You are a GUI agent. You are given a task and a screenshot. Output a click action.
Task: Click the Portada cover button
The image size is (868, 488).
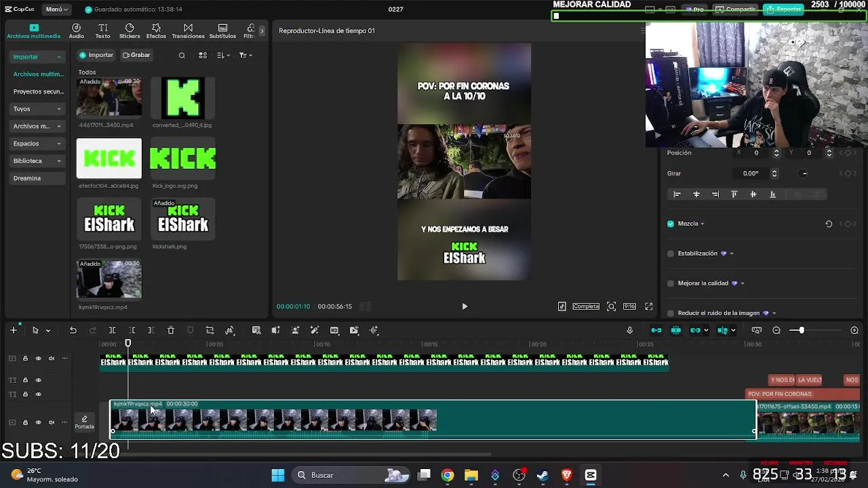coord(84,422)
